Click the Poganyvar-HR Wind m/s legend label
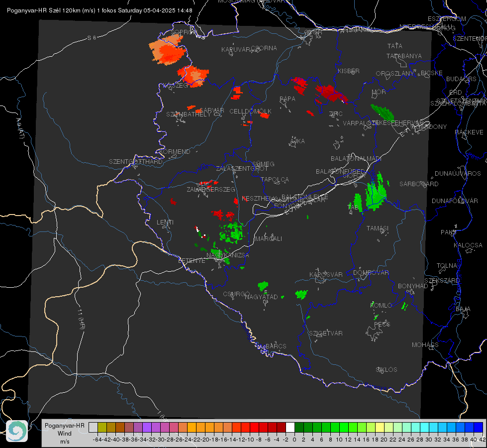487x448 pixels. pos(65,434)
